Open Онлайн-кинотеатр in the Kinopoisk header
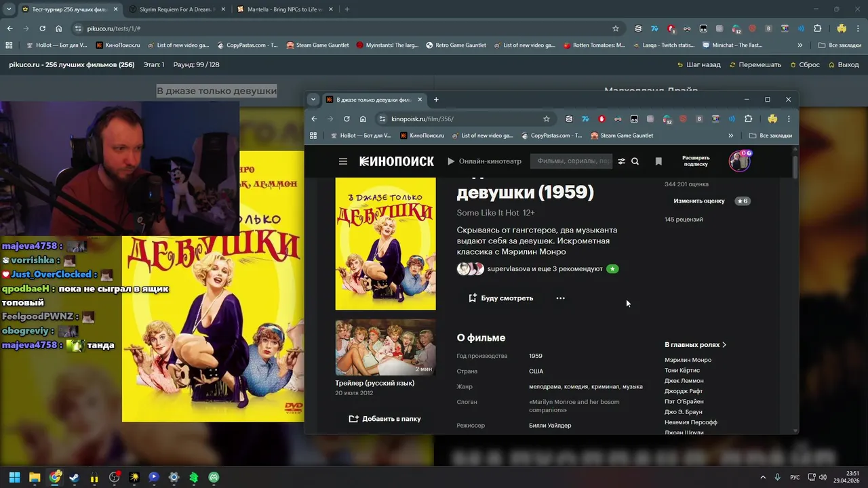The height and width of the screenshot is (488, 868). pyautogui.click(x=484, y=161)
